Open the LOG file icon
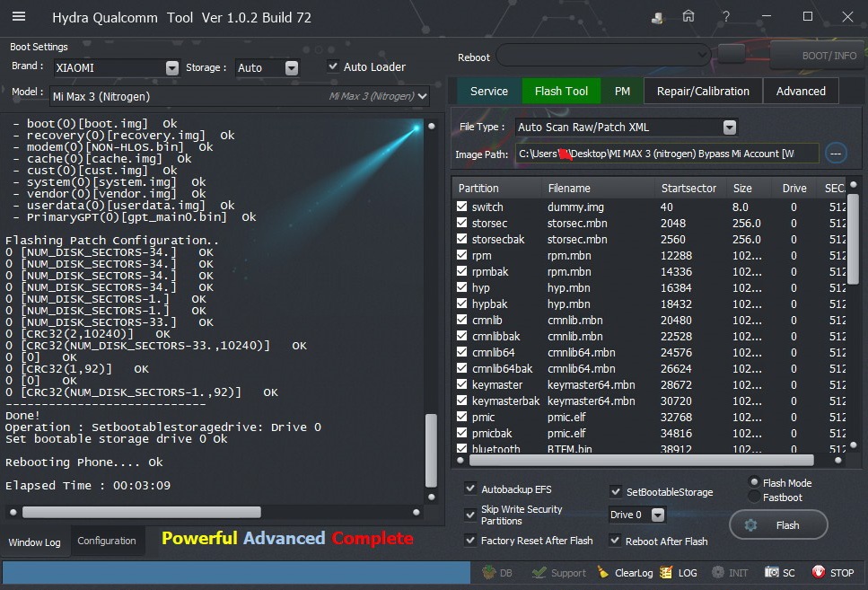Viewport: 868px width, 590px height. pos(666,572)
